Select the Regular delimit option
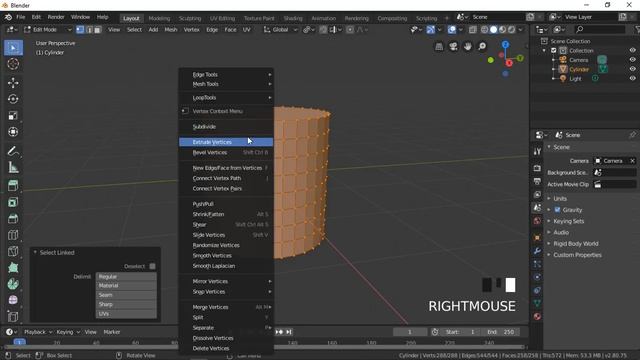This screenshot has height=360, width=640. click(126, 276)
